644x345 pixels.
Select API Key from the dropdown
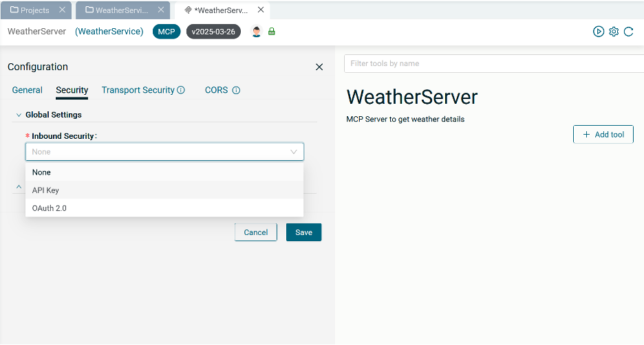pyautogui.click(x=45, y=190)
